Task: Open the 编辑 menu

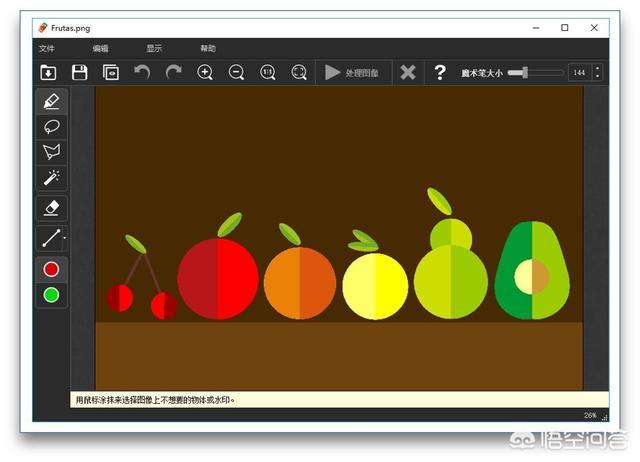Action: [100, 49]
